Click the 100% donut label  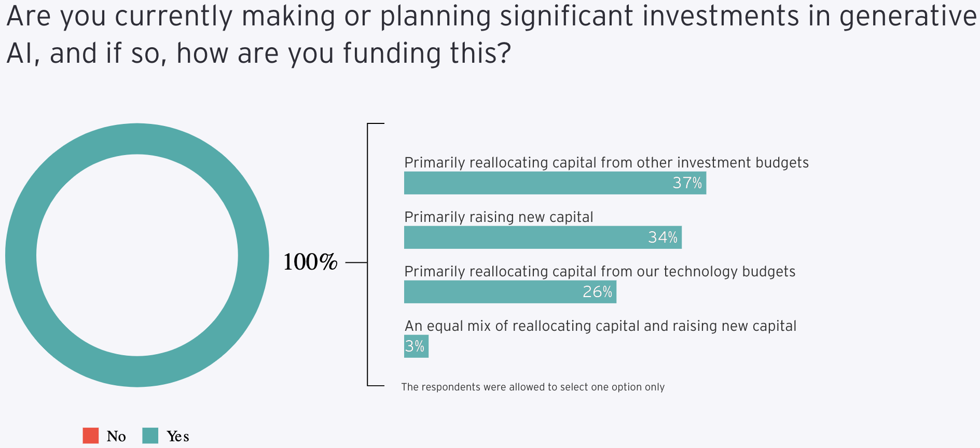(310, 262)
